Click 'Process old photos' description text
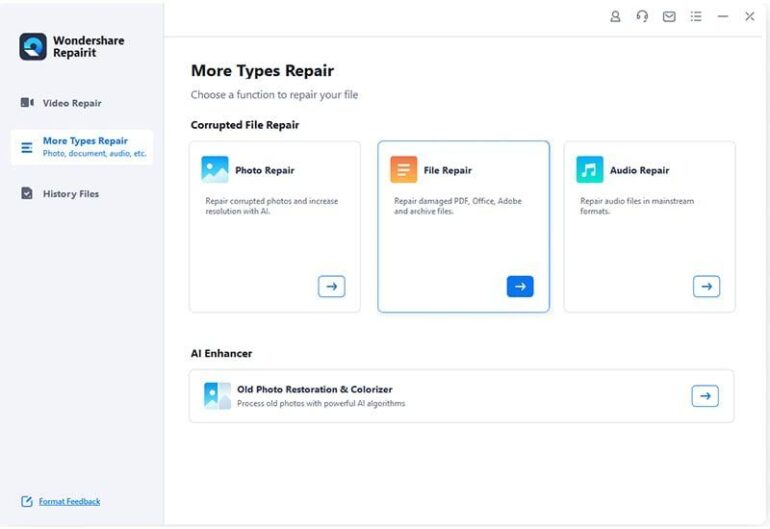The width and height of the screenshot is (770, 529). [x=321, y=403]
